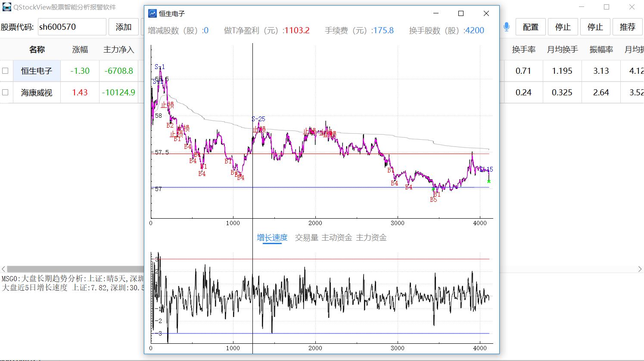Click the 换手股数 value 4200
The width and height of the screenshot is (644, 361).
point(475,30)
